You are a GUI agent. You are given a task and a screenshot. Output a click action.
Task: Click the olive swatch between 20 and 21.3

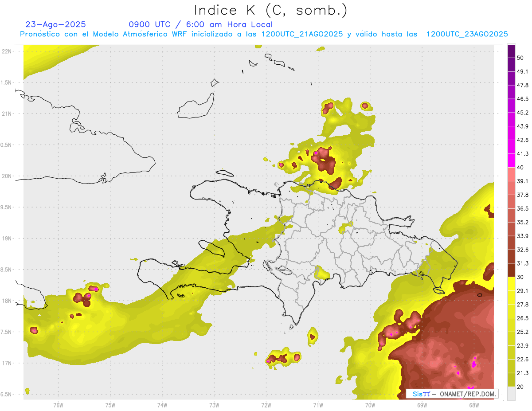(511, 380)
